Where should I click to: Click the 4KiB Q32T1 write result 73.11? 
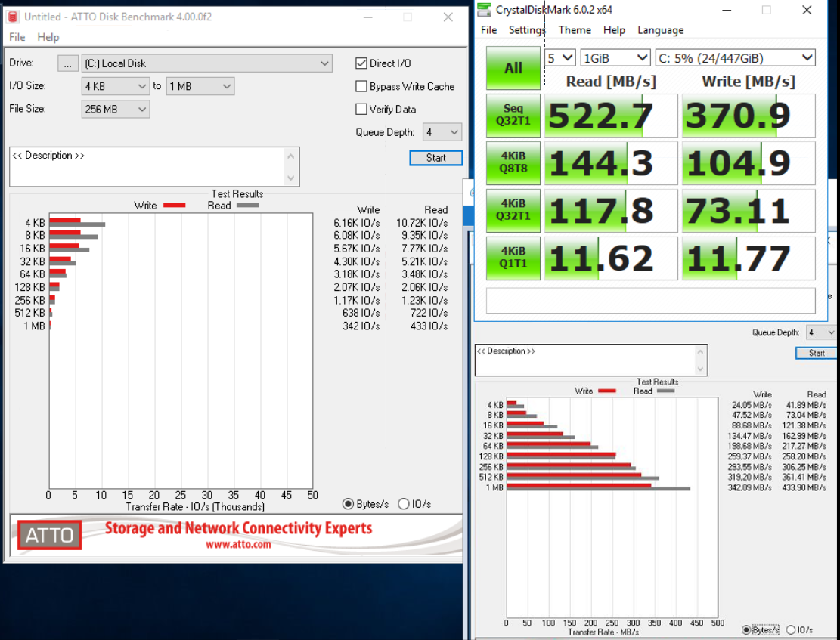point(749,211)
